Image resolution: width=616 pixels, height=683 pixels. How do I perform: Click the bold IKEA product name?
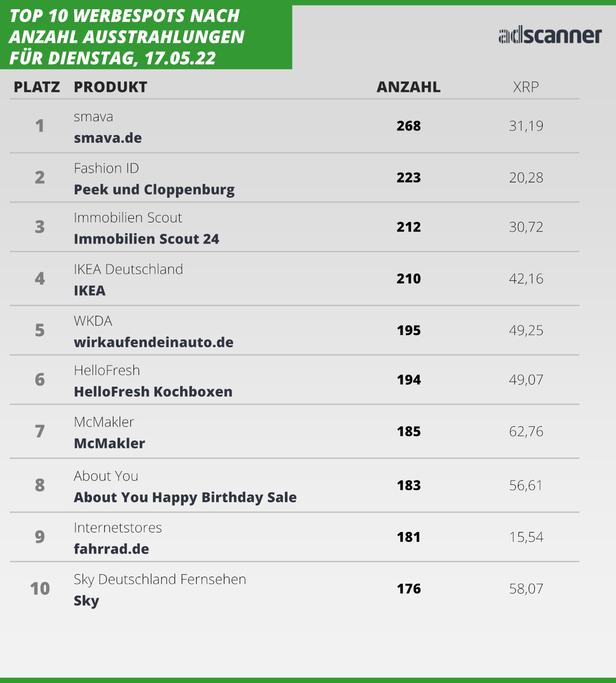[90, 291]
